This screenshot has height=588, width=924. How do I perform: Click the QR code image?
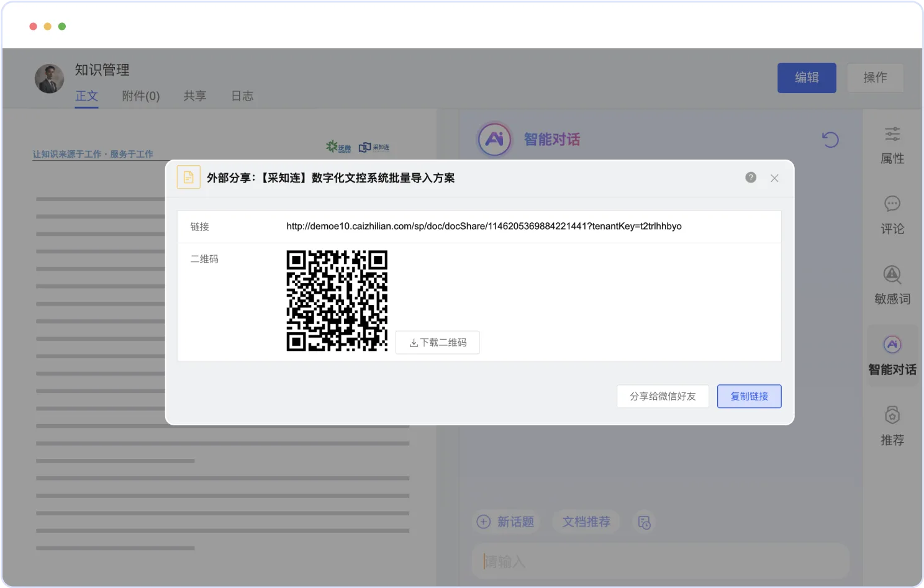tap(337, 301)
